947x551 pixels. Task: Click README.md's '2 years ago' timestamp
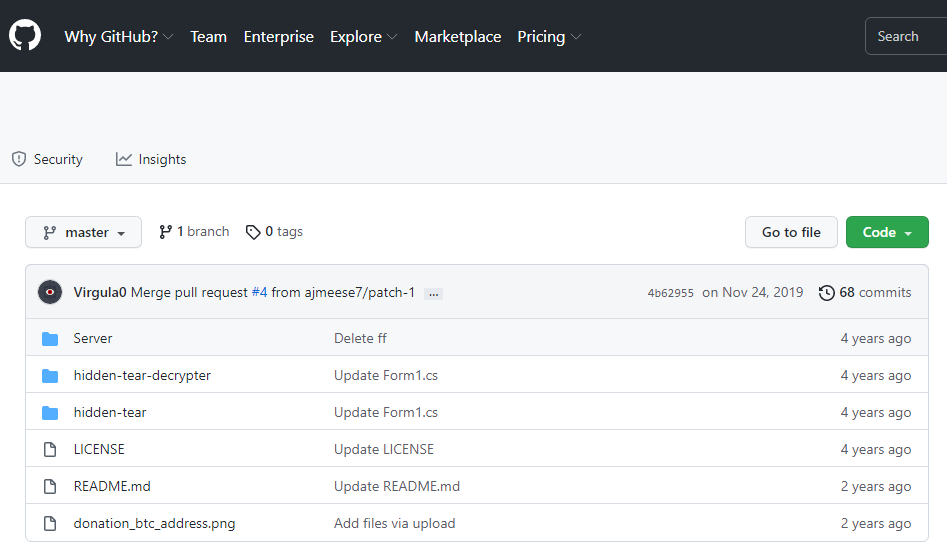pyautogui.click(x=876, y=486)
